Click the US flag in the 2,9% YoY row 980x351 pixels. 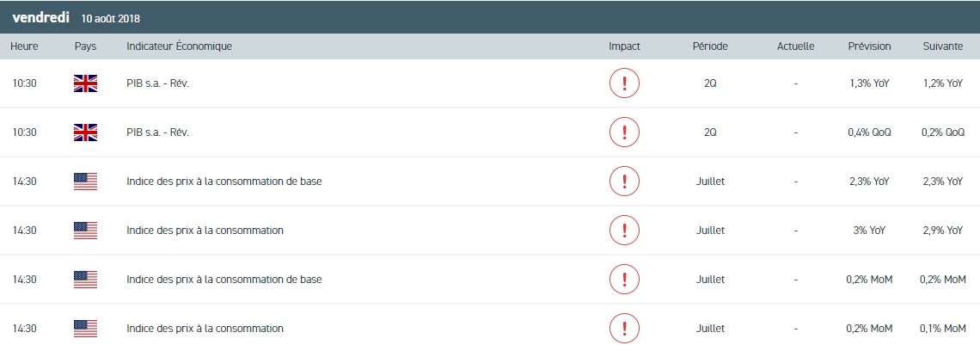[85, 231]
